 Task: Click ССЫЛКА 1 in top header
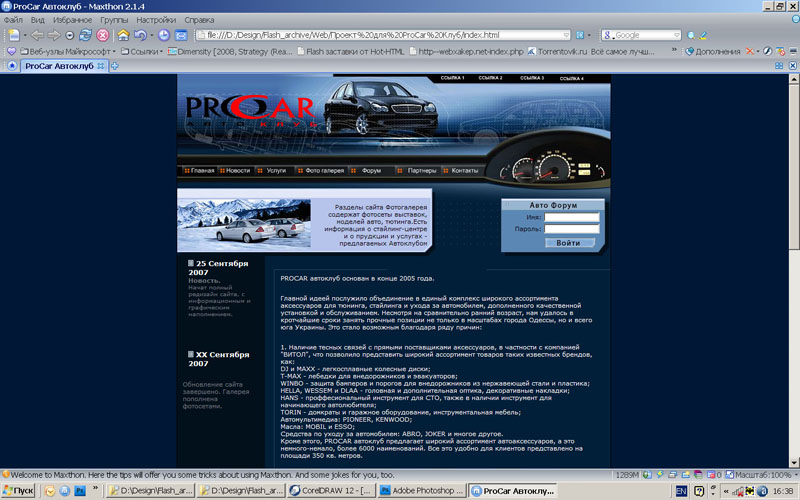[452, 78]
